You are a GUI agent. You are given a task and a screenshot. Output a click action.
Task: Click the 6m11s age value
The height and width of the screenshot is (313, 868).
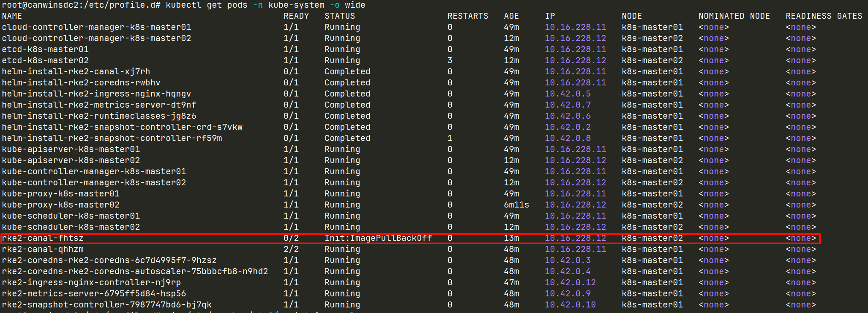pyautogui.click(x=516, y=205)
